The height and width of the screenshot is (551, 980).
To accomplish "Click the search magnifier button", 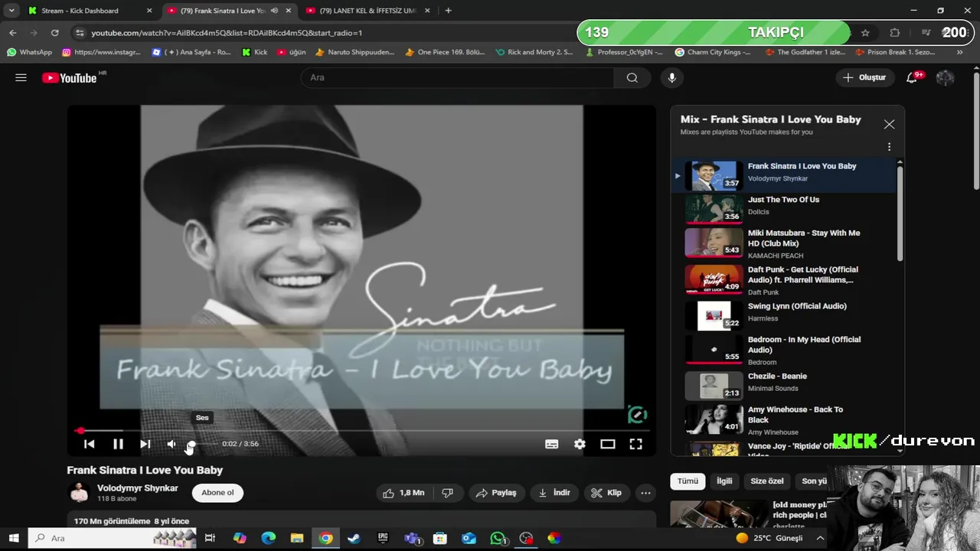I will [632, 77].
